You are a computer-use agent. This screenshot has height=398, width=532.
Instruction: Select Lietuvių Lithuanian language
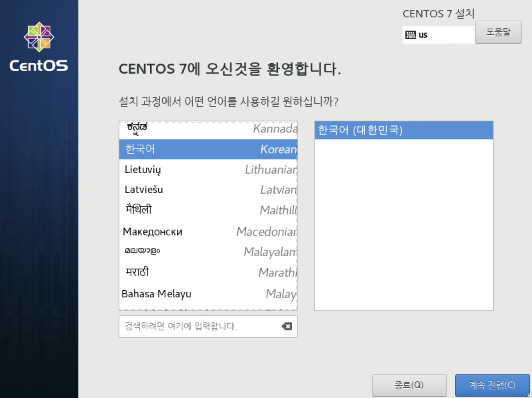tap(208, 170)
